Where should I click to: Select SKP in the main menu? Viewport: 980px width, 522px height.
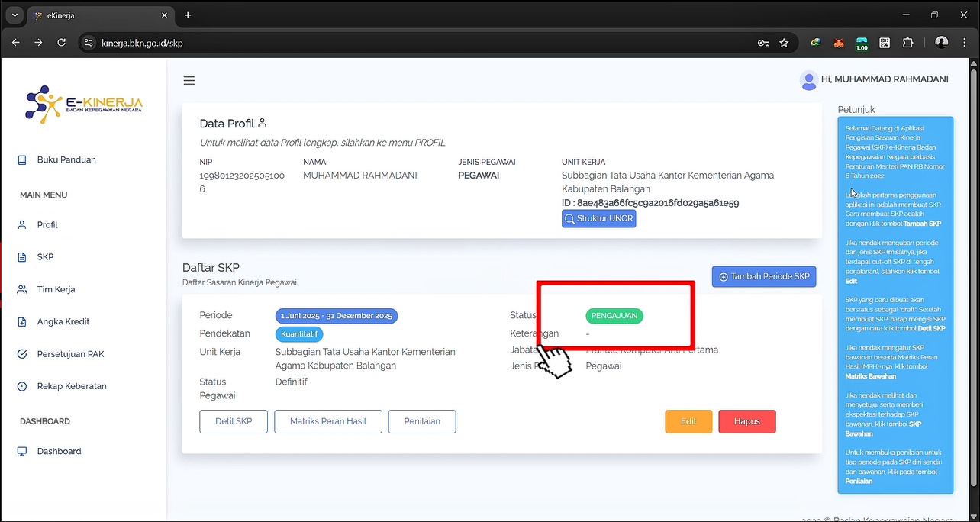(45, 257)
